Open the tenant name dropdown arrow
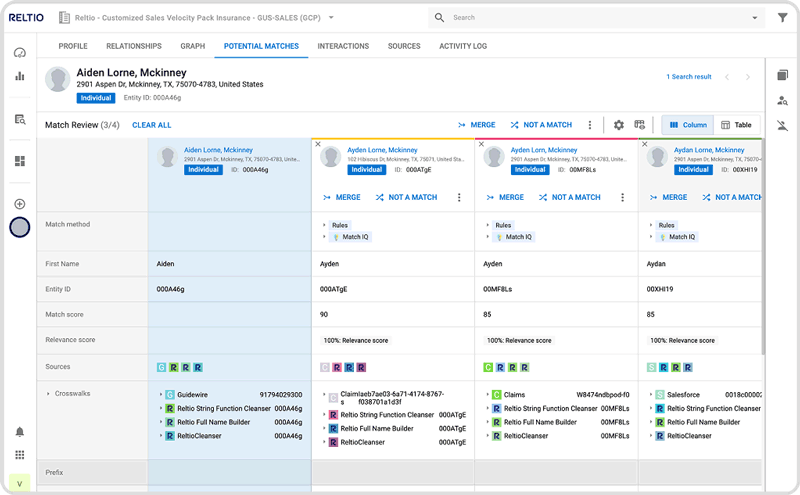The height and width of the screenshot is (495, 800). coord(331,18)
